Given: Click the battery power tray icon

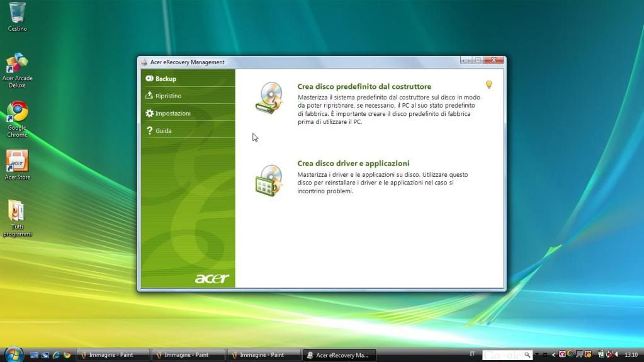Looking at the screenshot, I should pos(601,354).
